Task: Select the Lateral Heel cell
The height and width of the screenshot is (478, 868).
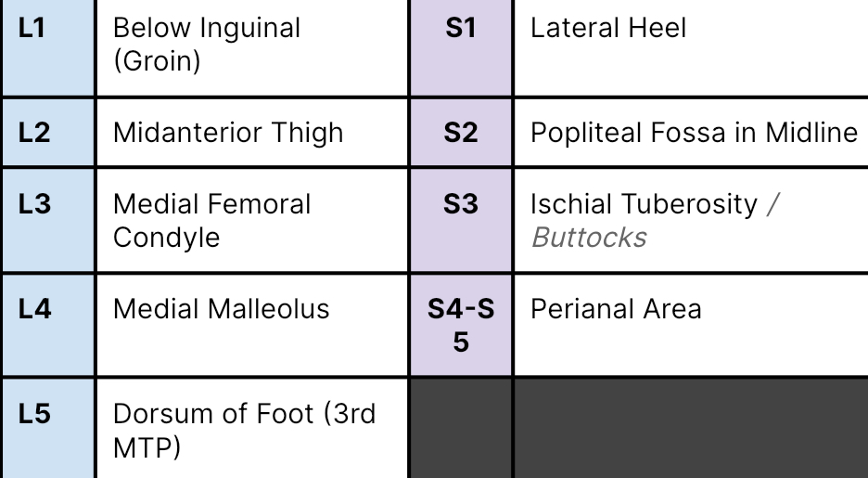Action: (608, 29)
